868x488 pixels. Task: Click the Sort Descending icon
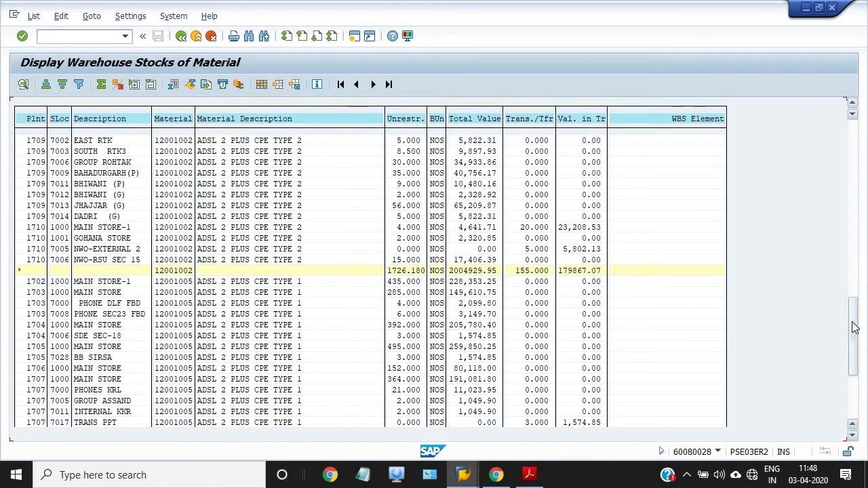[x=62, y=84]
